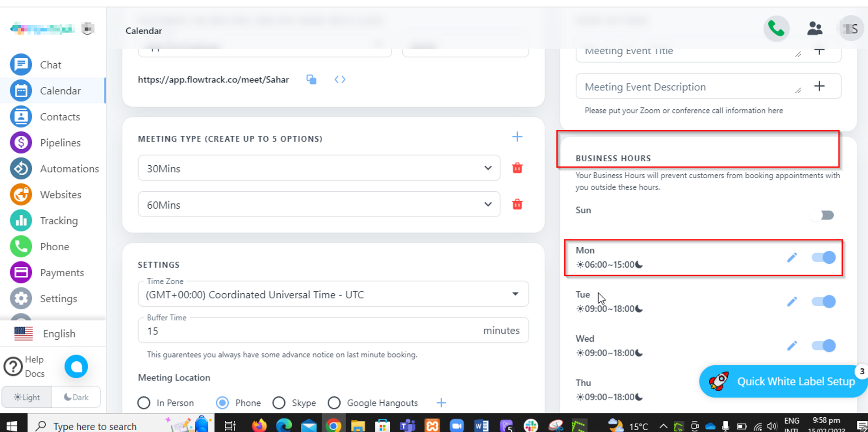Click the Buffer Time input field
This screenshot has height=432, width=868.
click(312, 331)
